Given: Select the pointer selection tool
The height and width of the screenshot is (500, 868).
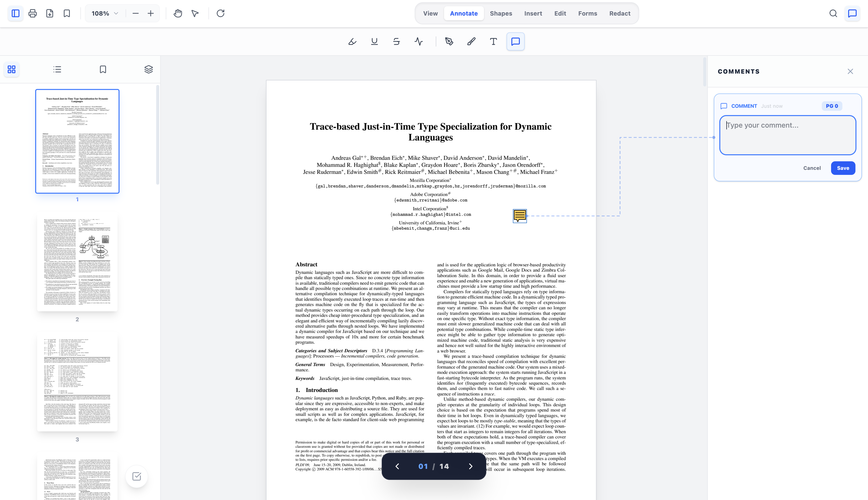Looking at the screenshot, I should [195, 13].
